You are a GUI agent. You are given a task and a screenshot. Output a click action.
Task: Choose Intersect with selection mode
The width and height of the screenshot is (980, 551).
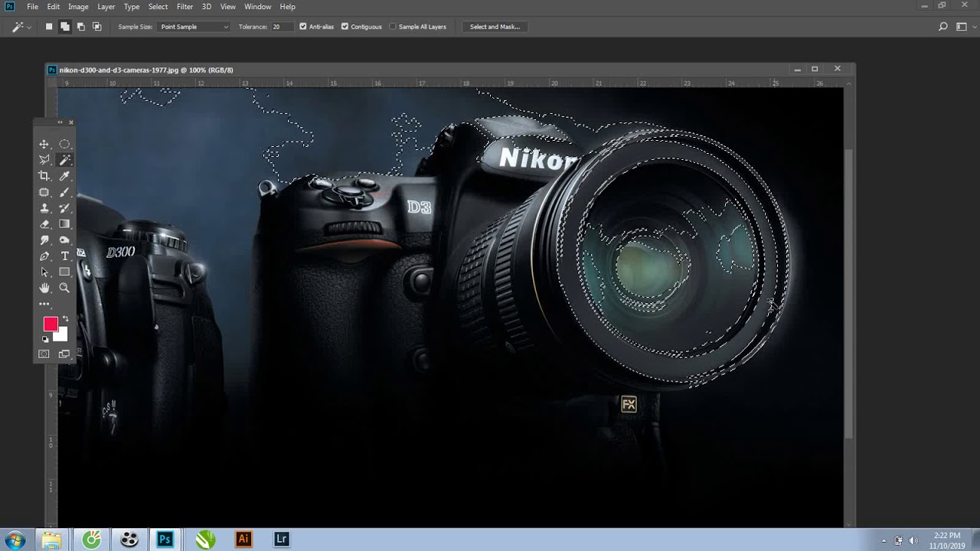click(x=97, y=27)
